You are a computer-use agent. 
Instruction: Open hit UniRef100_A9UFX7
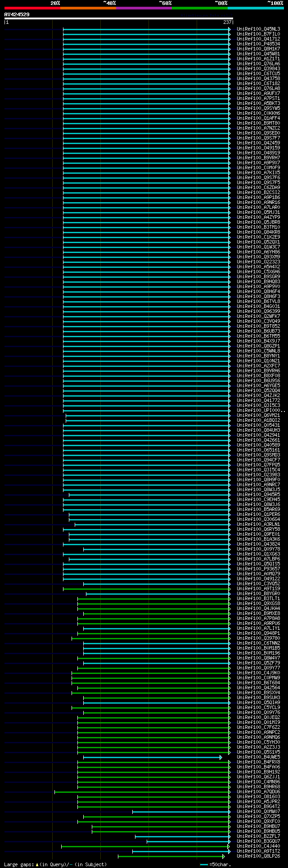pyautogui.click(x=258, y=94)
